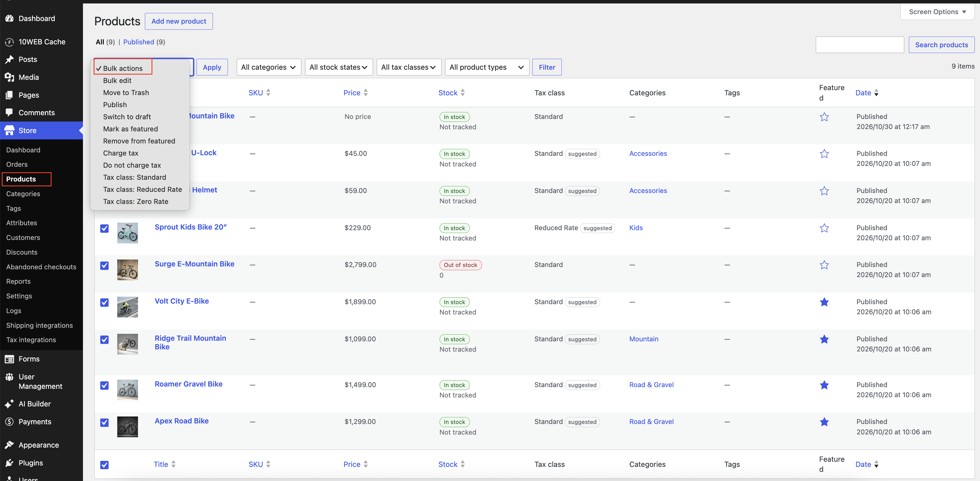Open the All categories dropdown
980x481 pixels.
point(268,67)
